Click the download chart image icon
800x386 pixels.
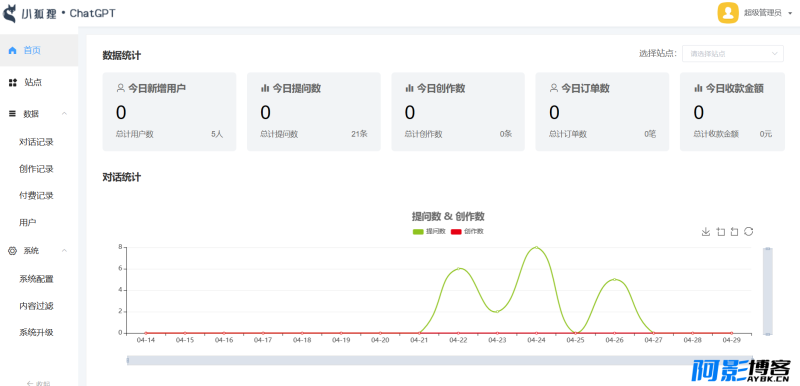tap(706, 231)
